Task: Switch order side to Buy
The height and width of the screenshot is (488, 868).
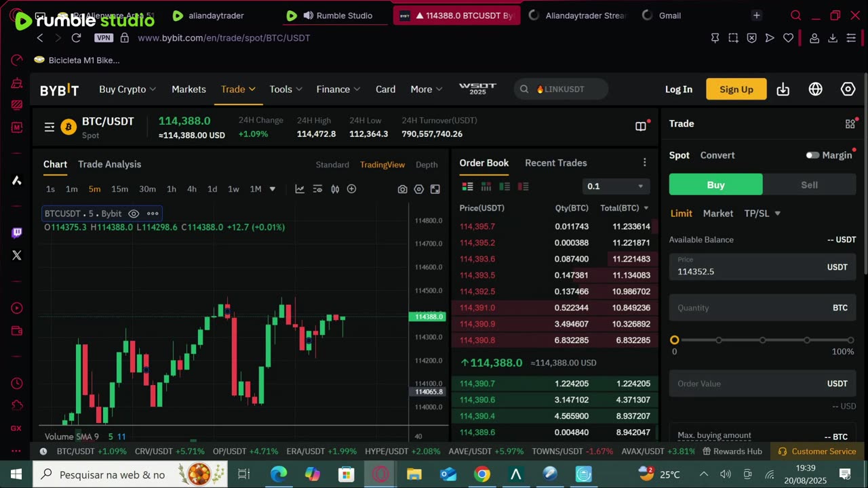Action: (715, 184)
